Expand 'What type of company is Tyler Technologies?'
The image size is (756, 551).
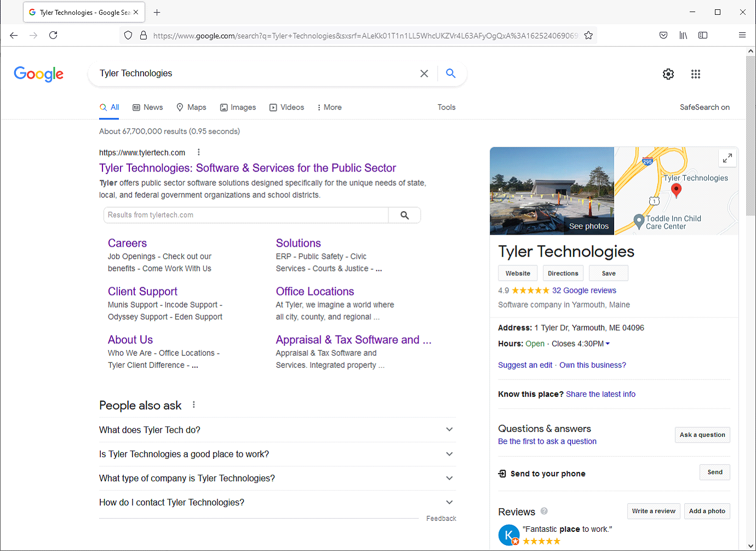277,478
